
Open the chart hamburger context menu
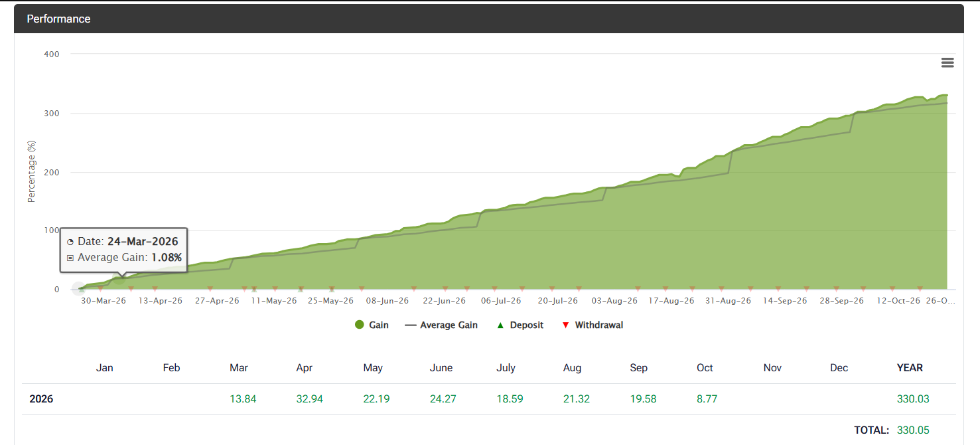[x=947, y=62]
